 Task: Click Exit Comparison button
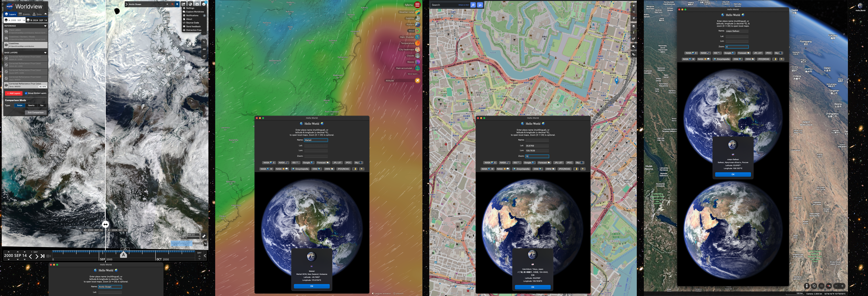click(x=36, y=113)
